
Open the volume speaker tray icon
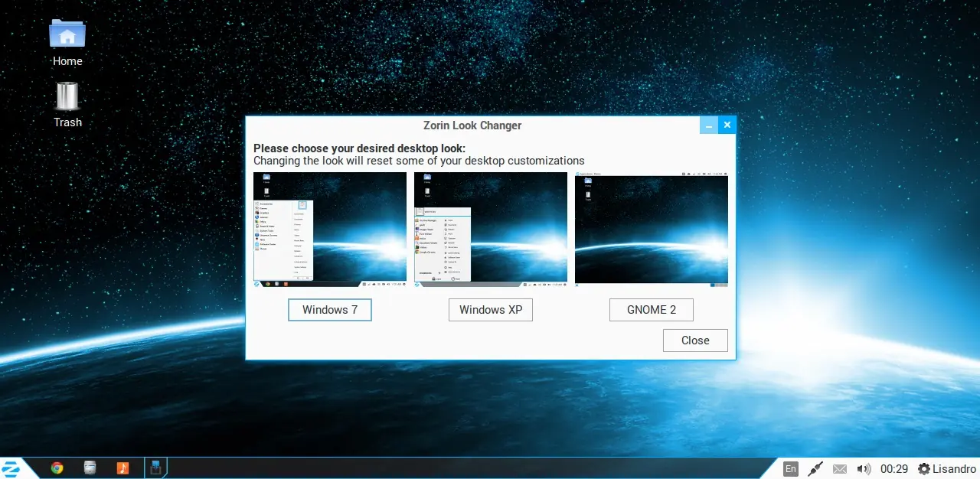(x=864, y=469)
